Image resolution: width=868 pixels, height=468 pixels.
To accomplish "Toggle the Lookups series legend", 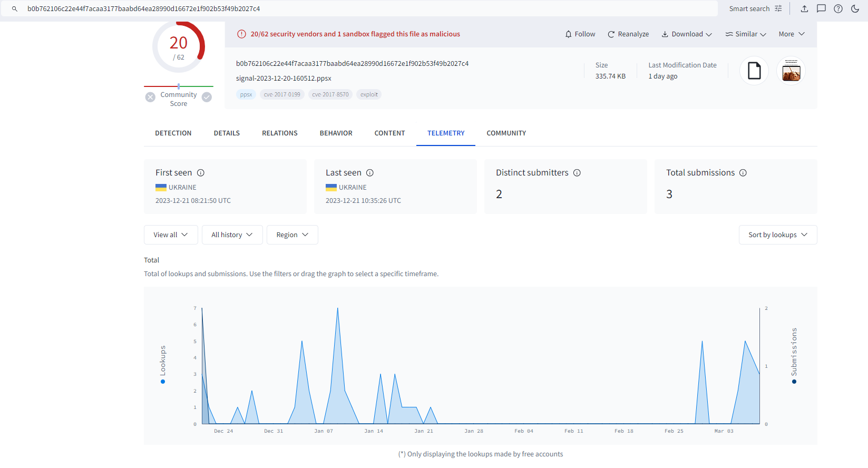I will pos(163,364).
